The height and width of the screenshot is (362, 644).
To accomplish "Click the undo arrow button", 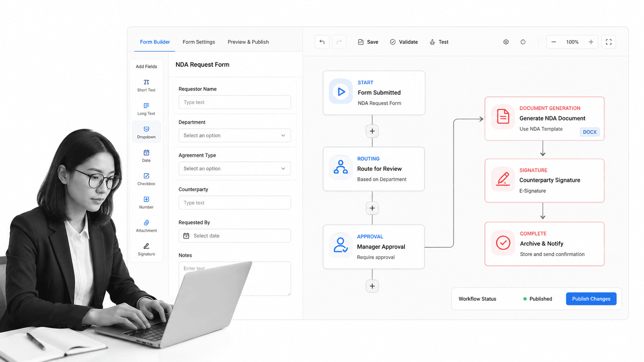I will [x=322, y=42].
